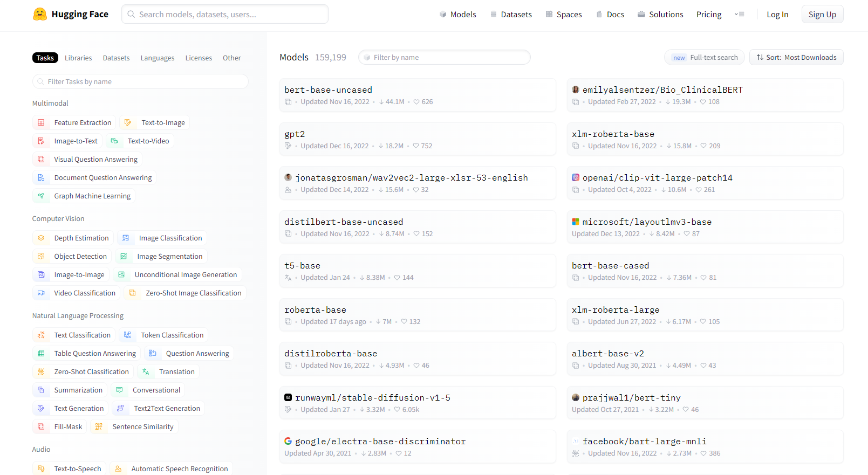Click the Image-to-Text task icon
The image size is (868, 475).
coord(41,141)
